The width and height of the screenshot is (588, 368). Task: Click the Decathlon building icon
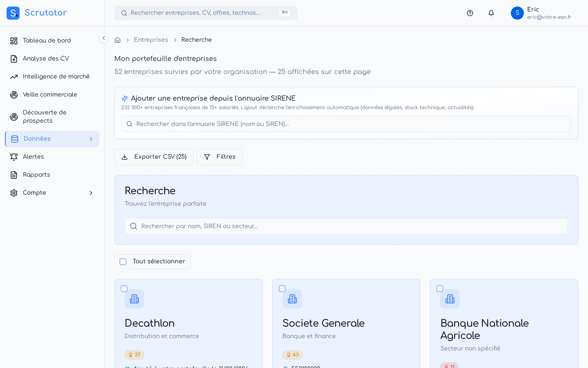click(x=135, y=299)
